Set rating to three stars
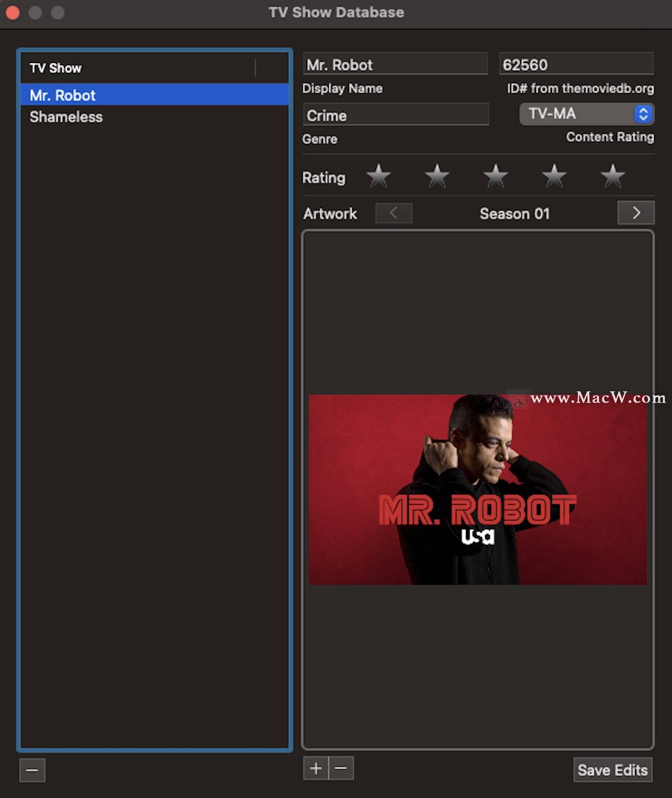The height and width of the screenshot is (798, 672). coord(496,175)
